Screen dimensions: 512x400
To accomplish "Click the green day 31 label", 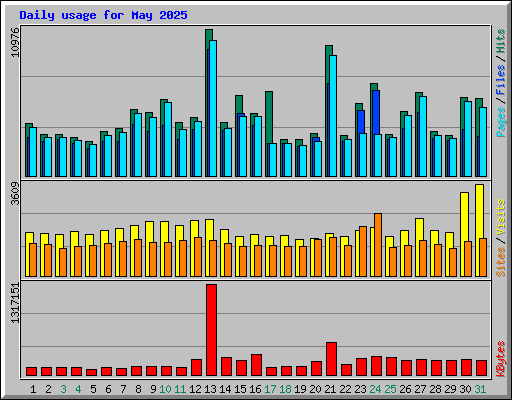I will (480, 389).
